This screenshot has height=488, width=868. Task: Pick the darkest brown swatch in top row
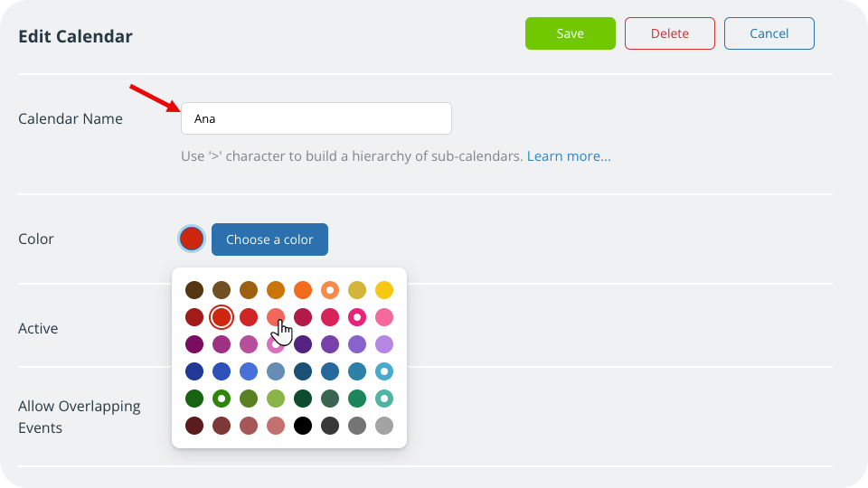pyautogui.click(x=194, y=290)
